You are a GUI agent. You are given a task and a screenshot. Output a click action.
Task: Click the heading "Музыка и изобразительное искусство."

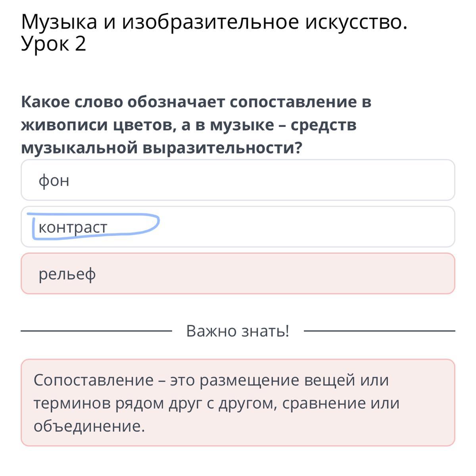click(214, 22)
